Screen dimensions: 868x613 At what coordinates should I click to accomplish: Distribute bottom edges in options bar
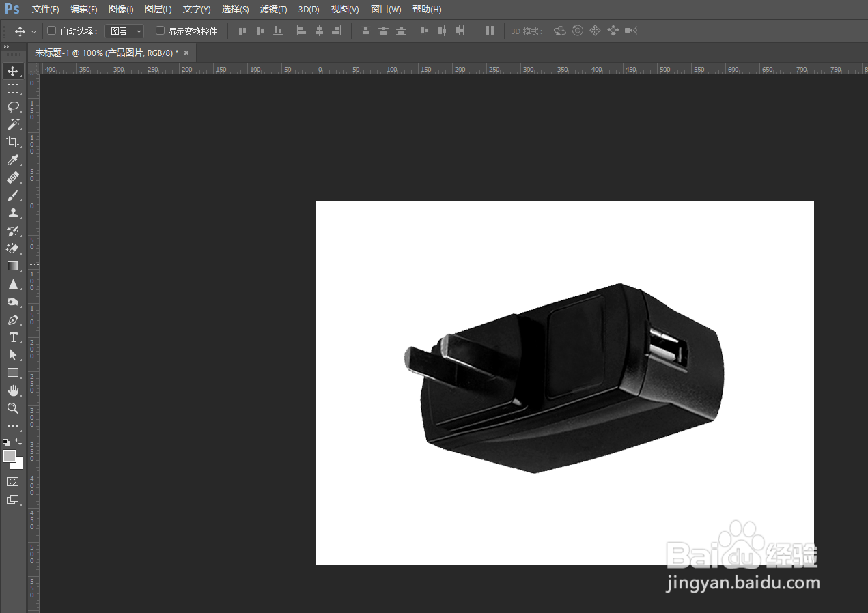point(401,31)
